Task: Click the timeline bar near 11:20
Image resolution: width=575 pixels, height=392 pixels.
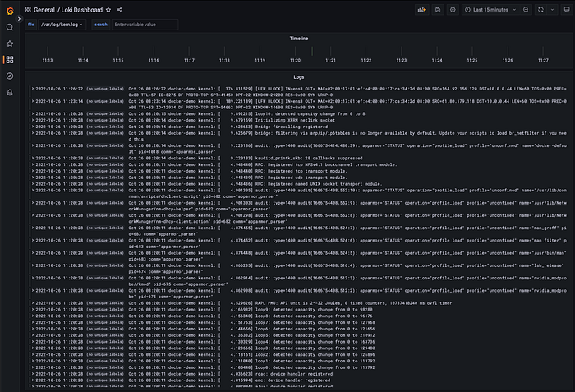Action: tap(312, 51)
